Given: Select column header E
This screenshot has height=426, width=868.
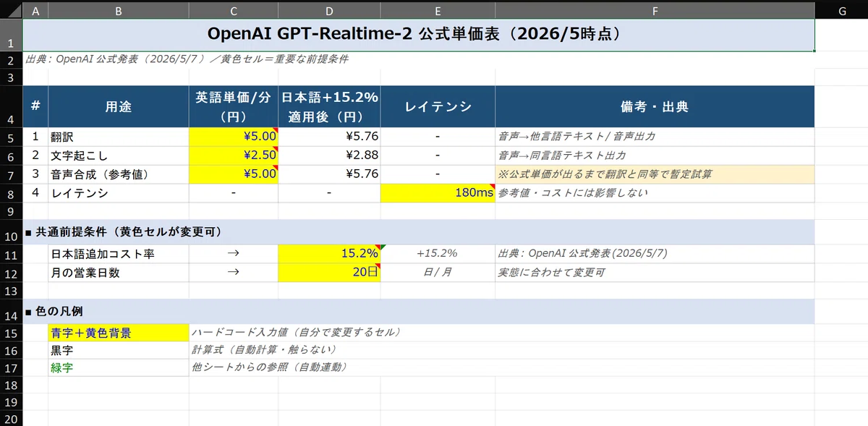Looking at the screenshot, I should coord(438,10).
